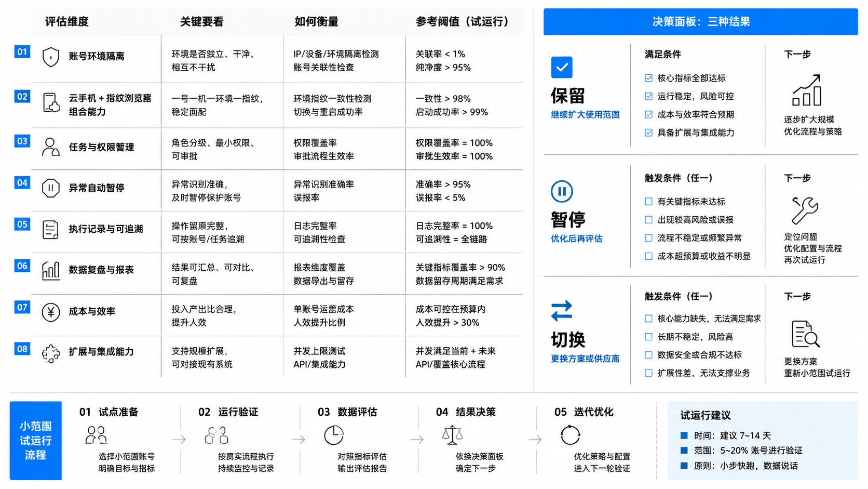Click the puzzle gear icon for 扩展与集成能力

point(50,354)
